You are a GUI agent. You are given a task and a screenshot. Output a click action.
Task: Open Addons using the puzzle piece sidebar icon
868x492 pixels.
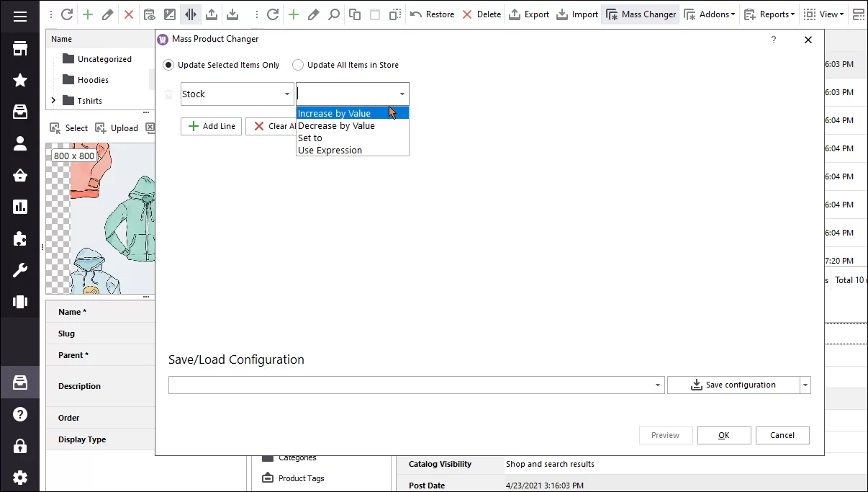point(19,238)
